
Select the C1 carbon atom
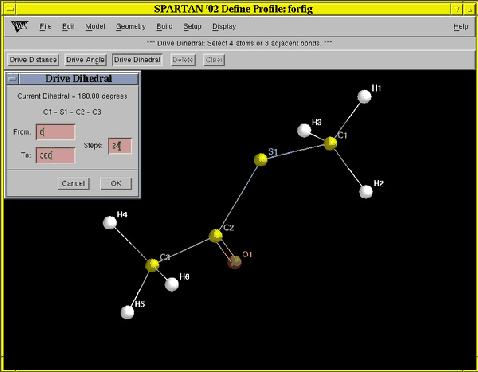[330, 143]
